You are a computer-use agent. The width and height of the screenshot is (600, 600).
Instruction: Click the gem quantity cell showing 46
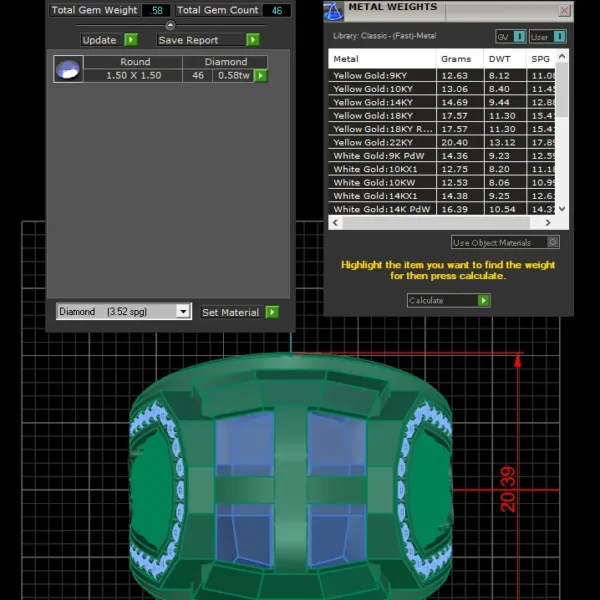click(x=197, y=75)
